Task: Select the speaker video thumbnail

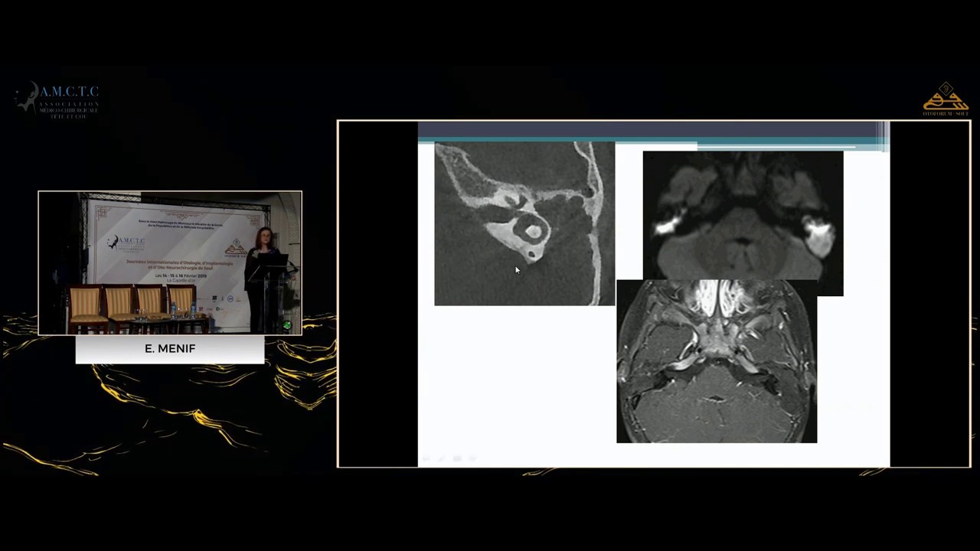Action: click(170, 263)
